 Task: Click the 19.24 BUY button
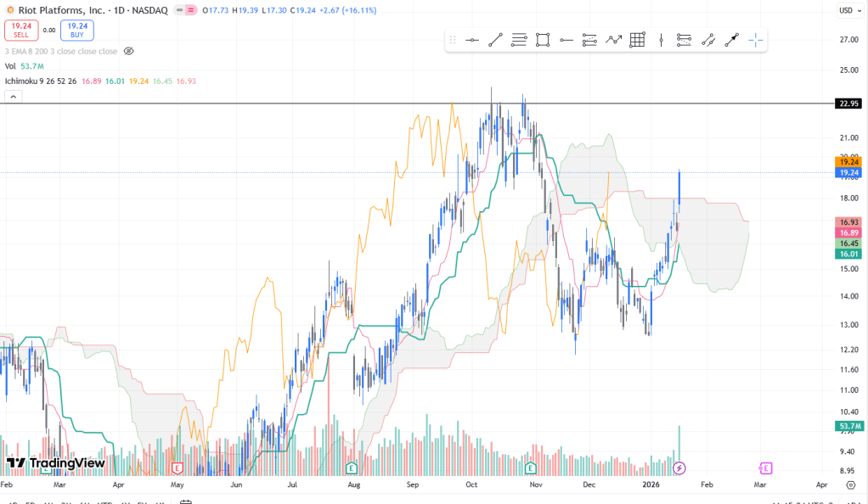[77, 31]
